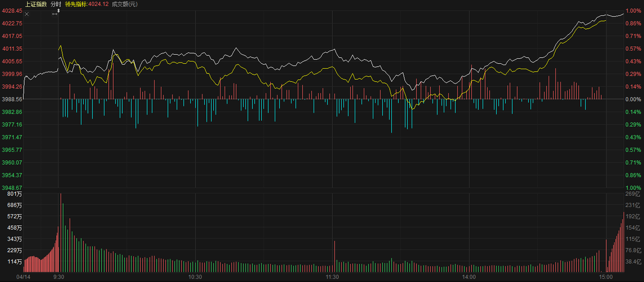Click the 0.00% percentage axis label

pos(633,99)
